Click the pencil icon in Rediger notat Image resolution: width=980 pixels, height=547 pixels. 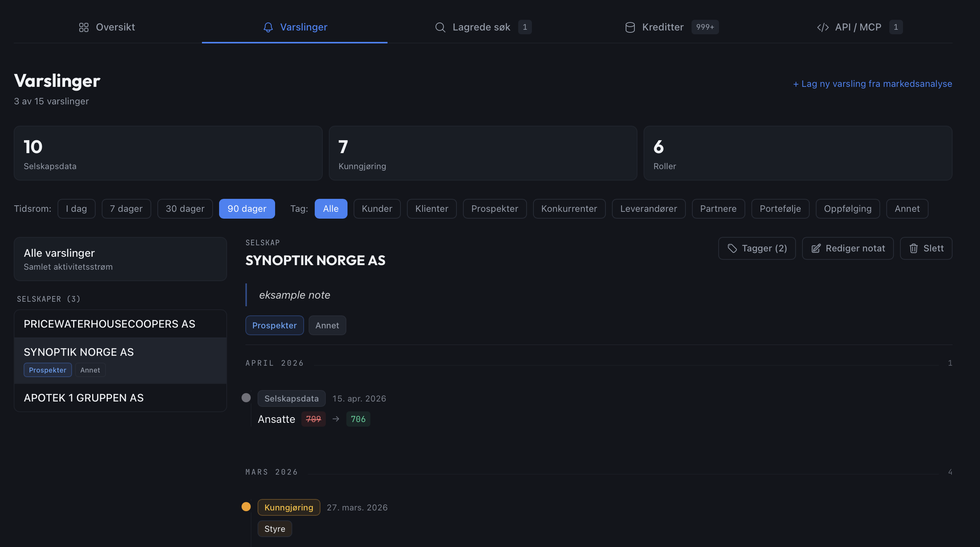pyautogui.click(x=816, y=248)
